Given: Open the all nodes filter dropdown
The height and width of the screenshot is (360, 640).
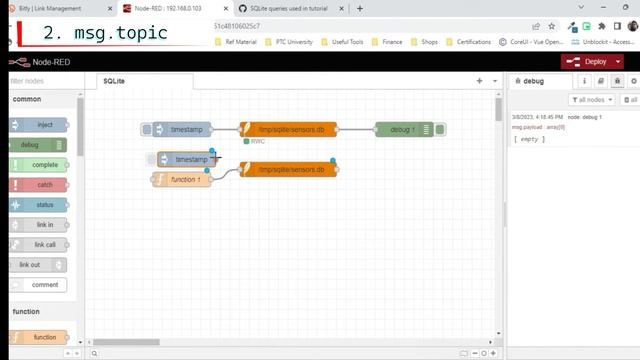Looking at the screenshot, I should [x=592, y=100].
